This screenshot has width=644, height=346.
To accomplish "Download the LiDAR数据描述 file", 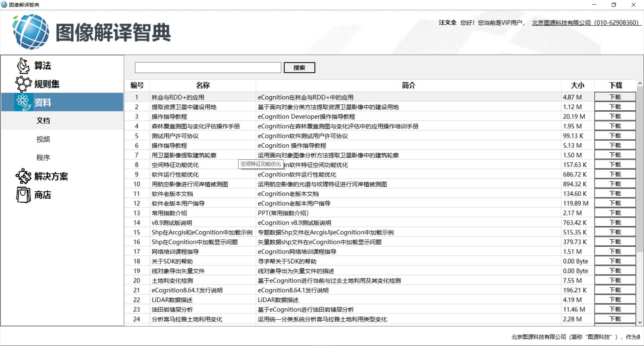I will point(615,300).
